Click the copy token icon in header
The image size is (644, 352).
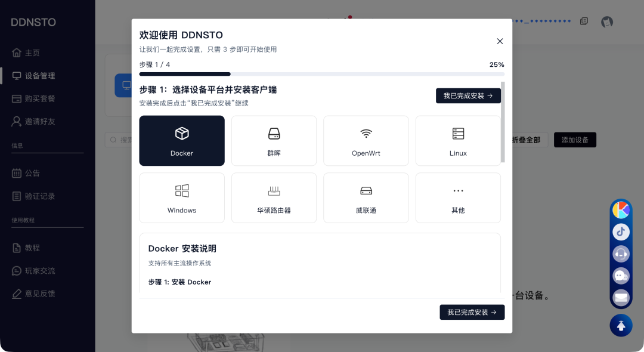[584, 21]
